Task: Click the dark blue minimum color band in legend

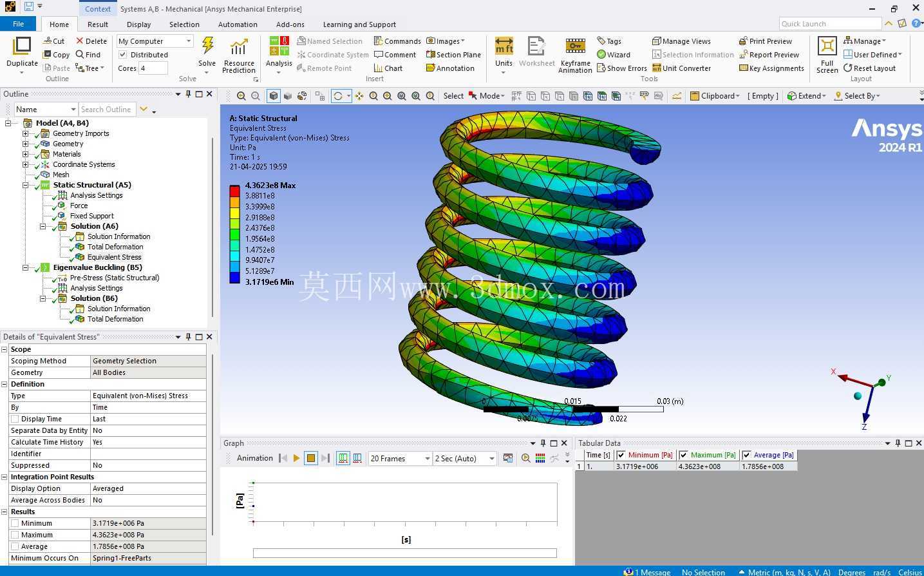Action: [x=234, y=278]
